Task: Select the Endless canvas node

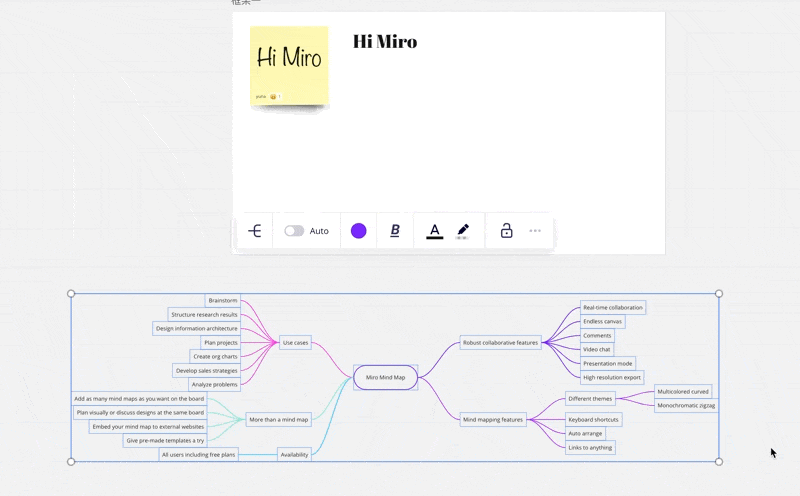Action: 603,321
